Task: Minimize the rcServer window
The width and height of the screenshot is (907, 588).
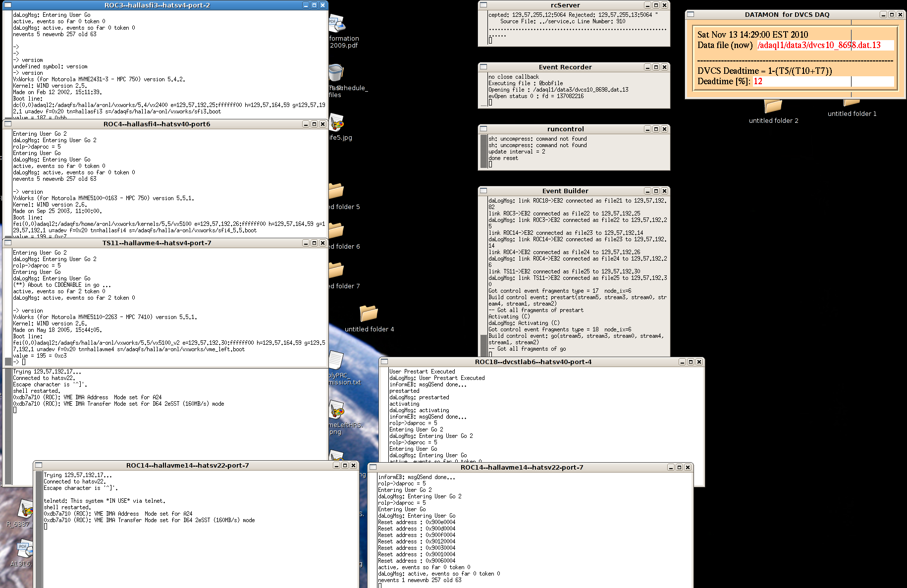Action: 647,5
